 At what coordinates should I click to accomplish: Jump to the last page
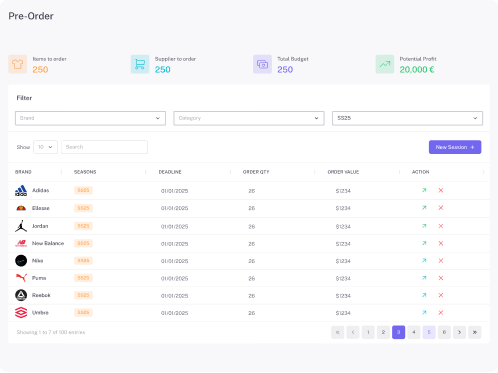point(475,332)
